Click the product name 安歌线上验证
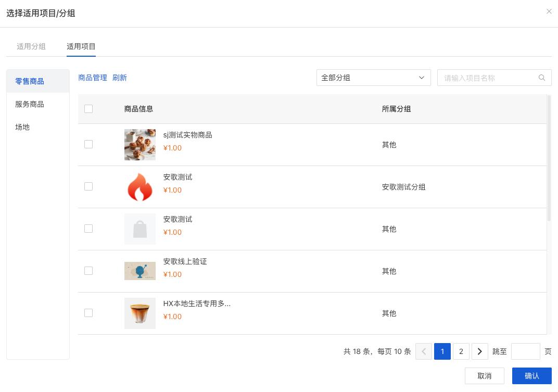The height and width of the screenshot is (392, 558). click(x=185, y=261)
